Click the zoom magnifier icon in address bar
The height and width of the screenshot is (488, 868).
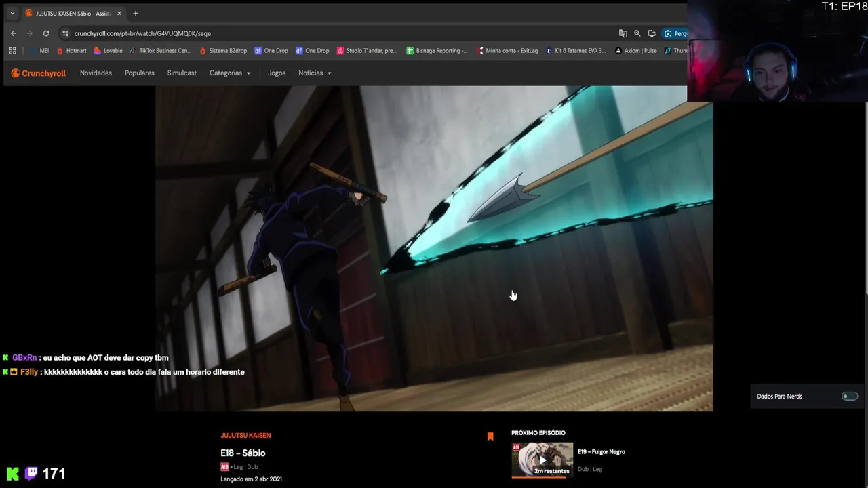pos(637,33)
